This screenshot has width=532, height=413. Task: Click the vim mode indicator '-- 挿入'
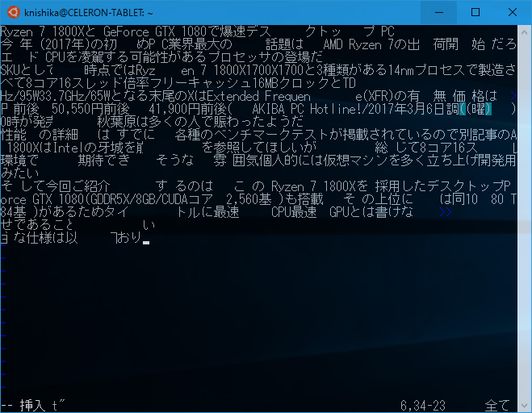pos(23,406)
